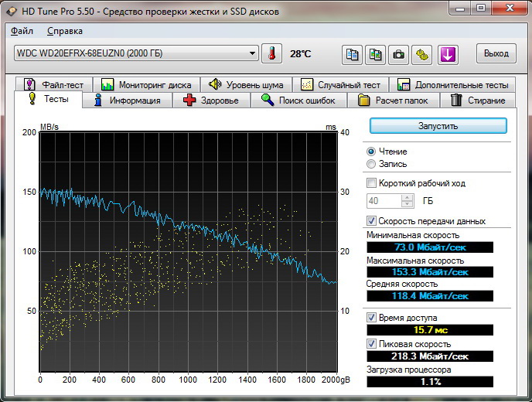Viewport: 532px width, 402px height.
Task: Click the camera save screenshot icon
Action: pos(398,54)
